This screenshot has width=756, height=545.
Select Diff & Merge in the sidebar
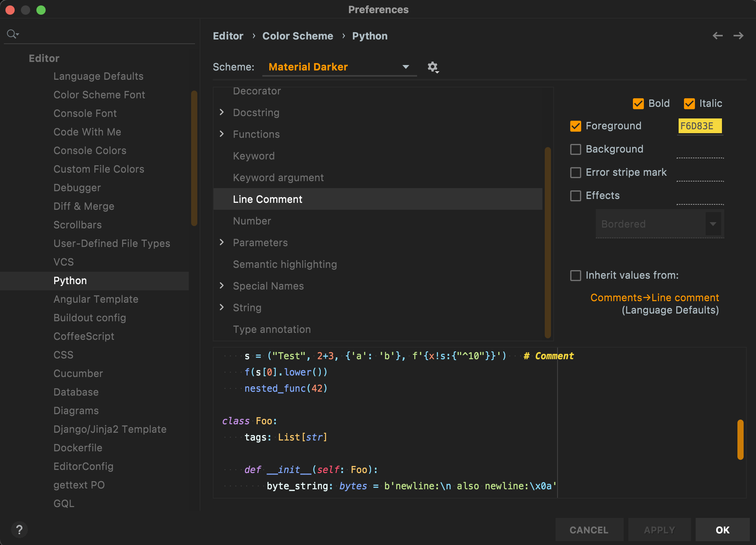click(84, 206)
